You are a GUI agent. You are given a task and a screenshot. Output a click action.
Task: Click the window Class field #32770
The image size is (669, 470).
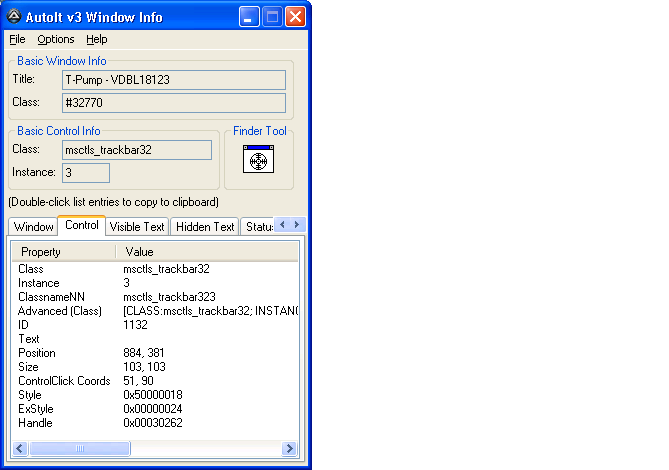point(173,103)
